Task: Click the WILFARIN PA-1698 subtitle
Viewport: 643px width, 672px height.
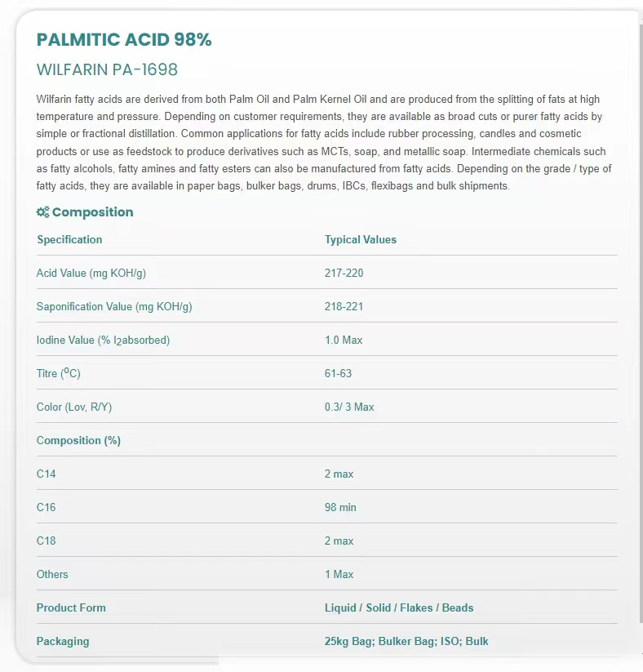Action: (x=107, y=69)
